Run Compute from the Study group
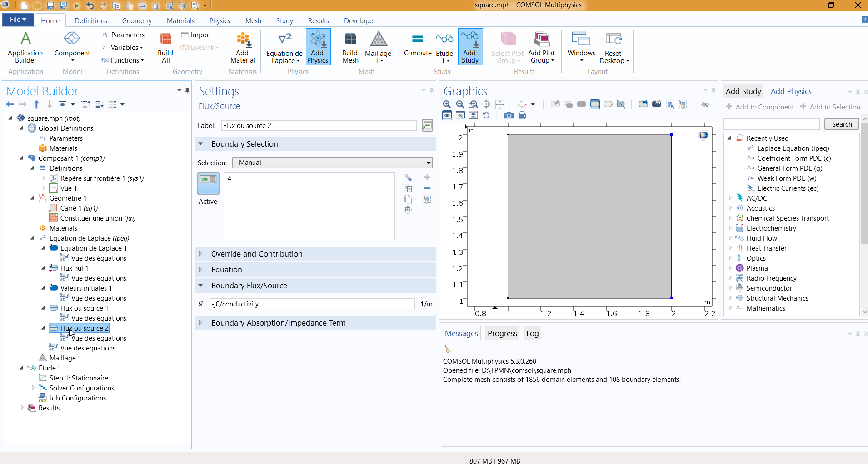868x464 pixels. (x=417, y=45)
